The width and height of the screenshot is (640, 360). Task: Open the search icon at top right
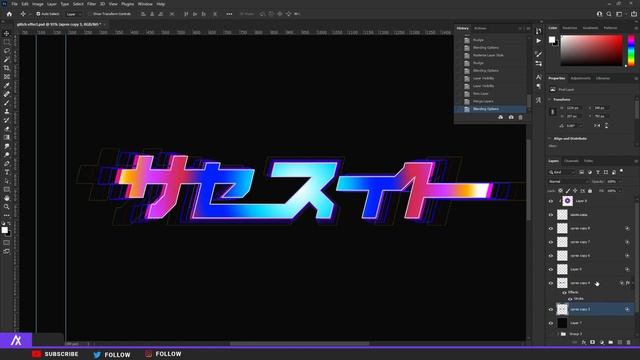[x=609, y=14]
